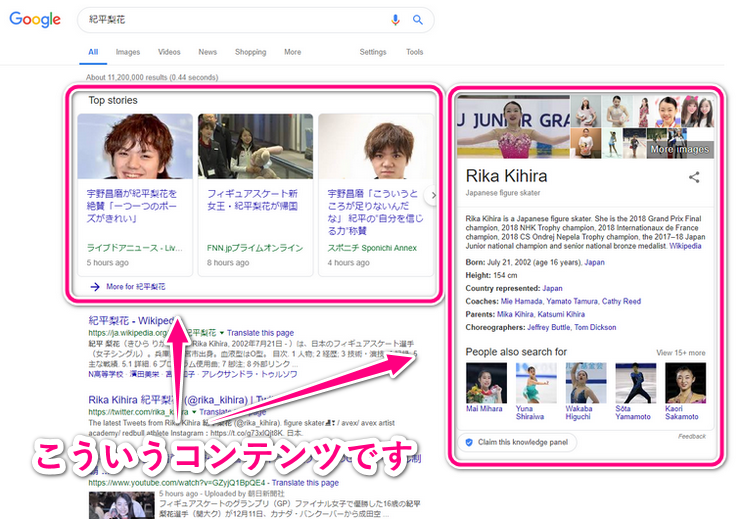This screenshot has width=740, height=519.
Task: Select Yuna Shiraiwa related person
Action: 536,391
